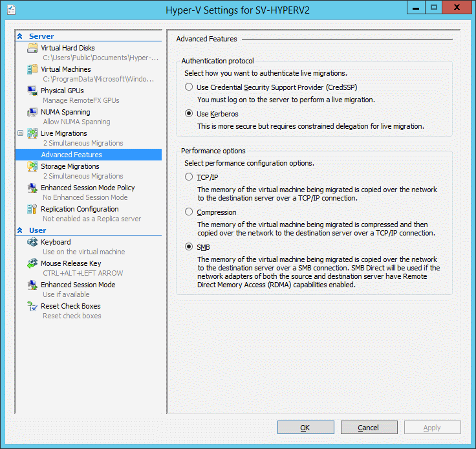Click the Server section header
This screenshot has width=476, height=449.
click(41, 36)
